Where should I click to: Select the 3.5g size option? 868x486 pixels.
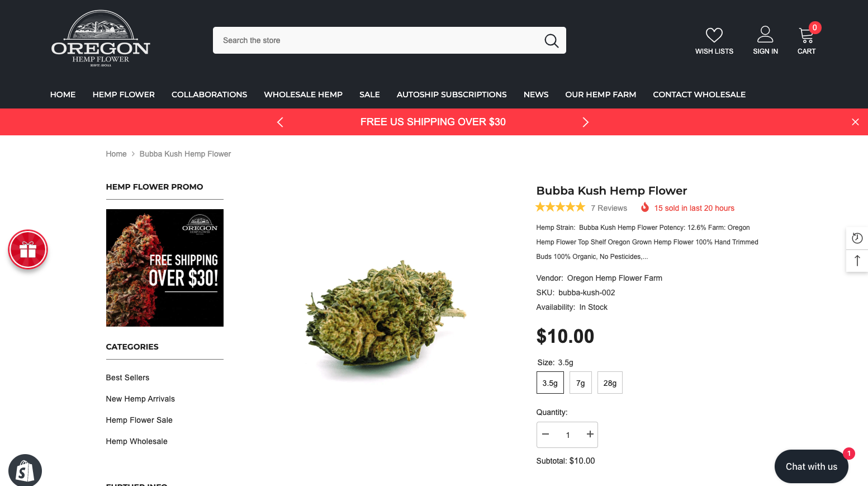click(550, 383)
